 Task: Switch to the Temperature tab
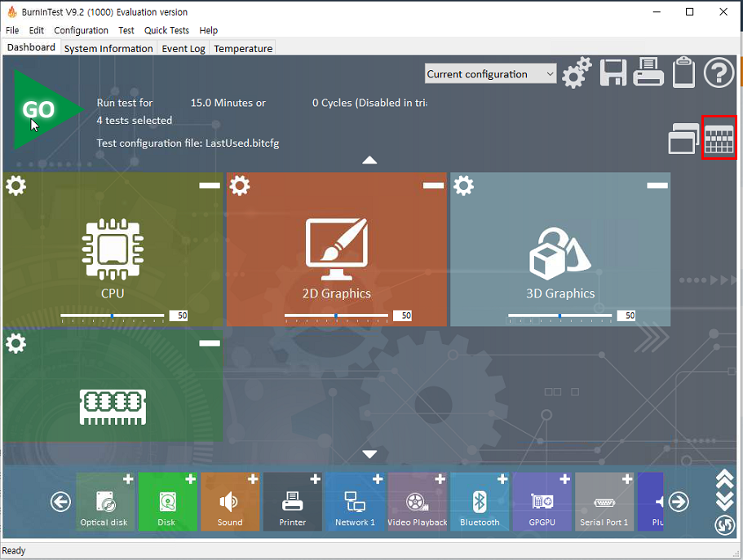[243, 48]
